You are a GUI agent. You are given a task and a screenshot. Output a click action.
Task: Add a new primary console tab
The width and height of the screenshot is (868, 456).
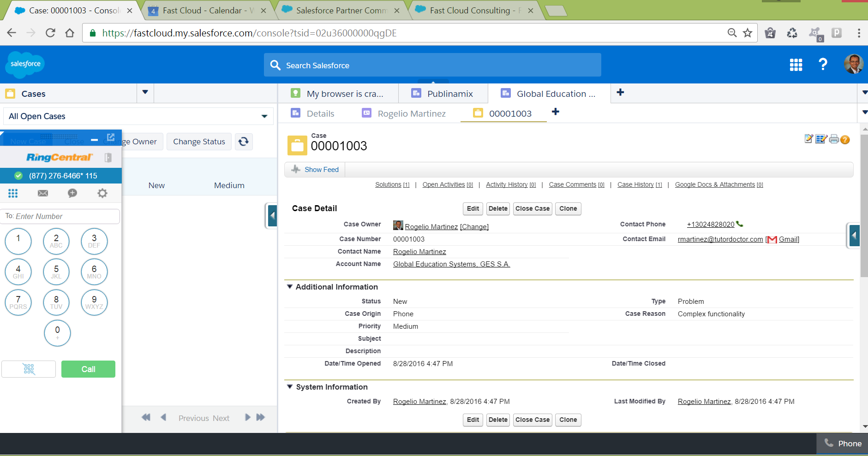(x=620, y=92)
